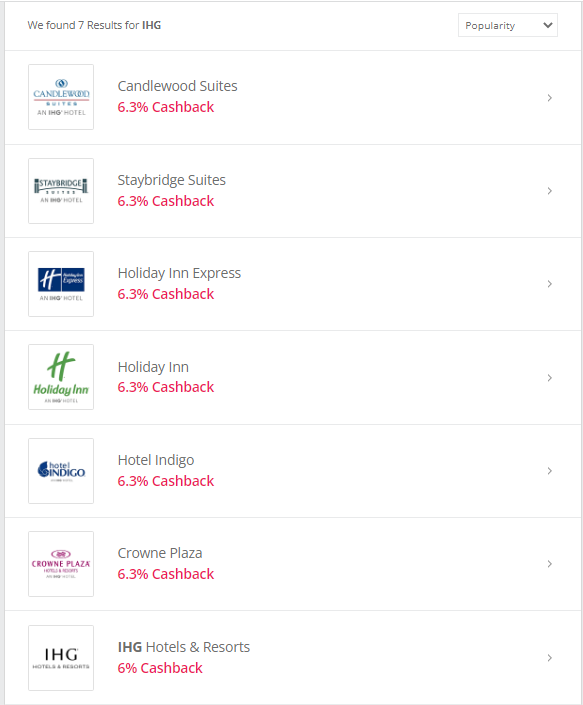Screen dimensions: 583x705
Task: Click Holiday Inn Express 6.3% Cashback text
Action: [x=166, y=294]
